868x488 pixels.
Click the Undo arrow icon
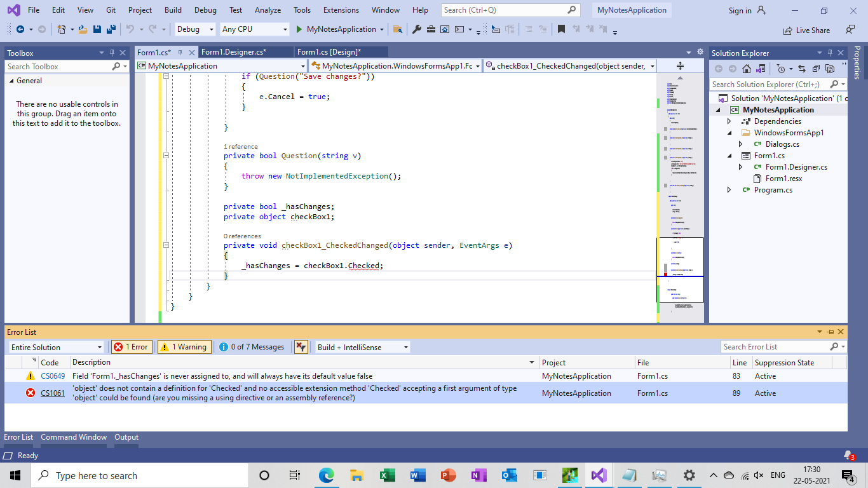[x=130, y=29]
